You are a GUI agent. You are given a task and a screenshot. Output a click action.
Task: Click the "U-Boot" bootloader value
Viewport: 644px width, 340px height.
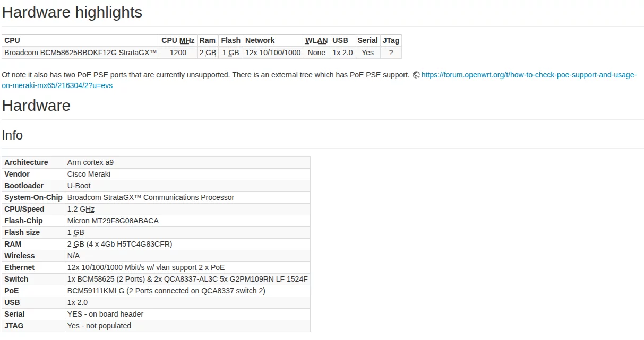79,186
